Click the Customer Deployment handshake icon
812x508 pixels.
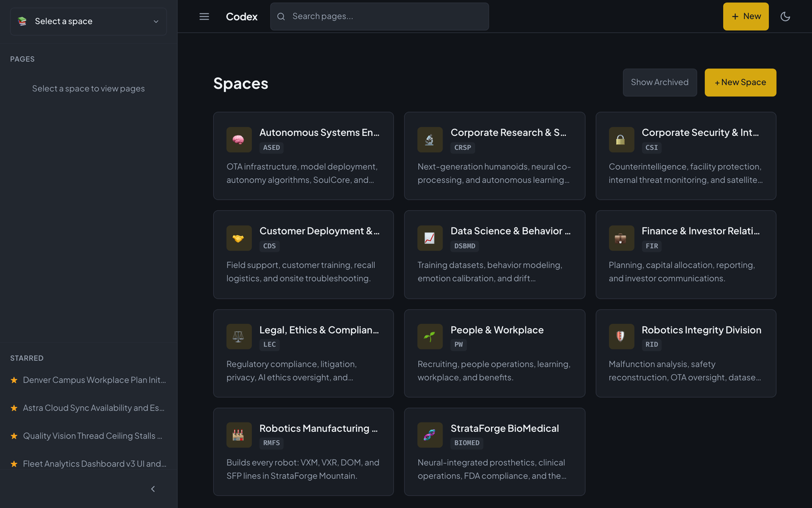point(239,238)
